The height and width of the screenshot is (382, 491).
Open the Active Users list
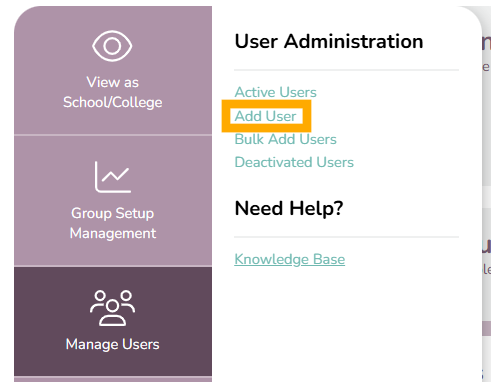[x=275, y=92]
